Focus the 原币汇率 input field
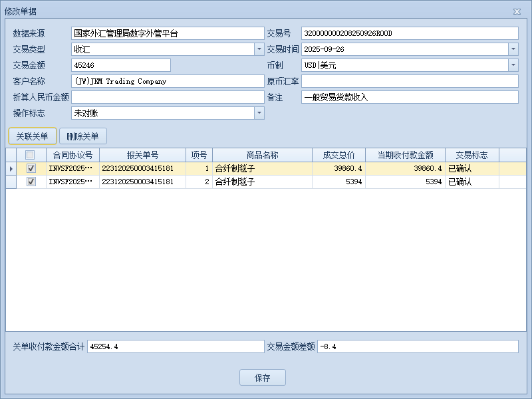Screen dimensions: 532x399 [x=410, y=81]
